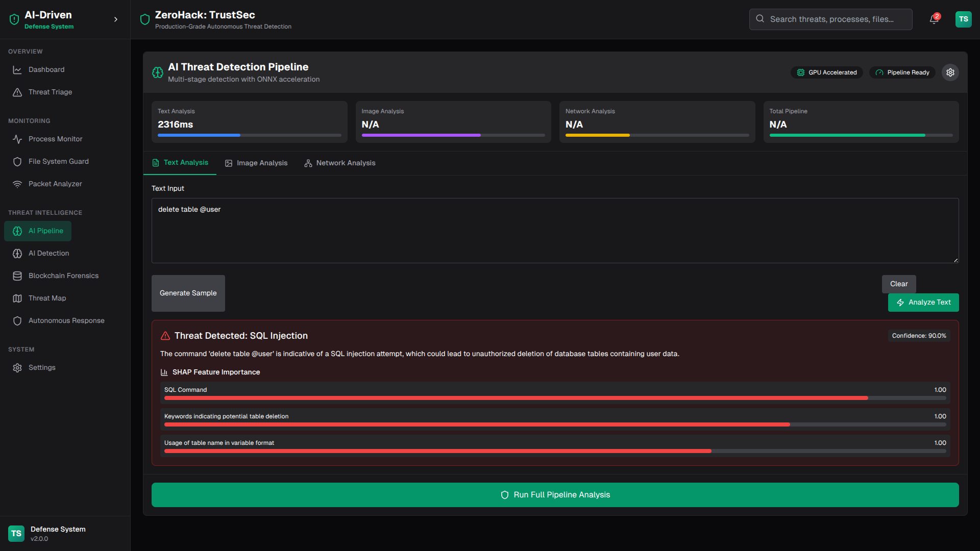Click the search threats input field
Image resolution: width=980 pixels, height=551 pixels.
pyautogui.click(x=830, y=19)
